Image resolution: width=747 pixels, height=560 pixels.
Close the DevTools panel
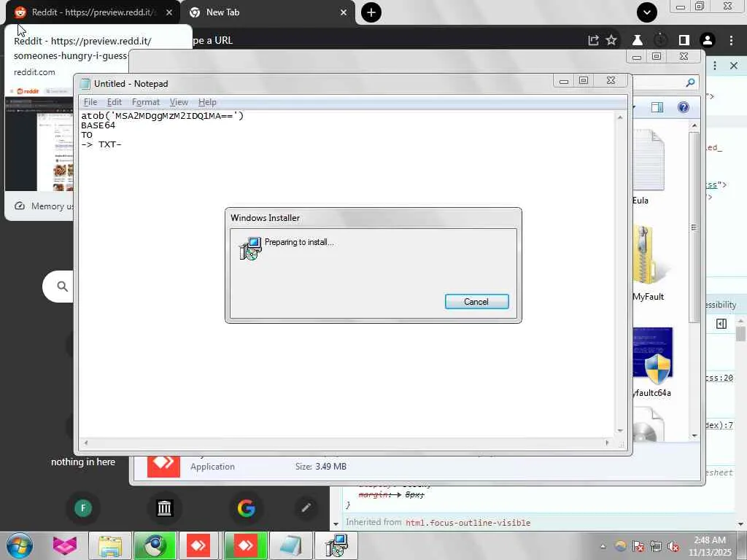[734, 66]
